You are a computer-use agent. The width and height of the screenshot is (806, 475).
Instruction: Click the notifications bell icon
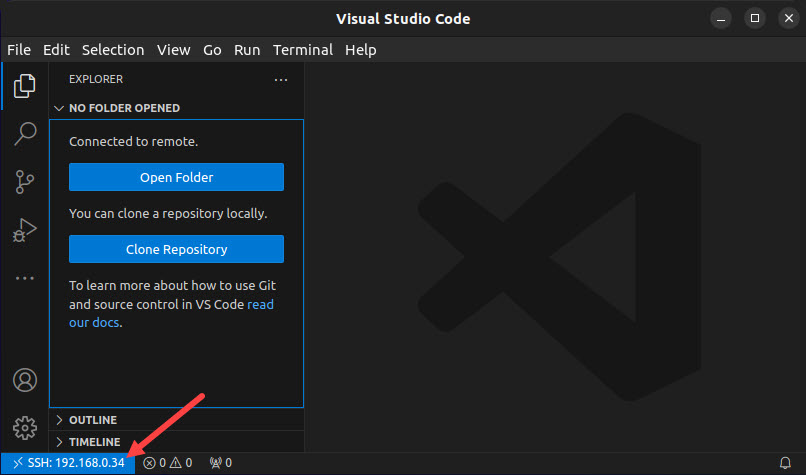(x=785, y=463)
